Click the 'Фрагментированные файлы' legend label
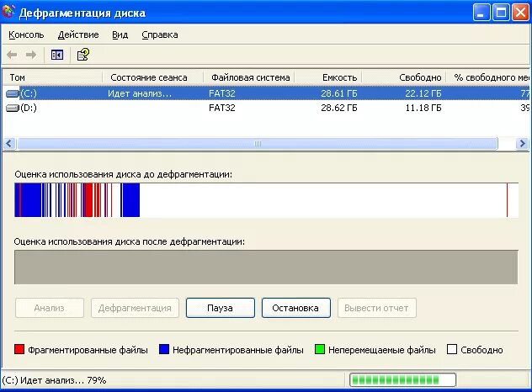 pyautogui.click(x=88, y=350)
